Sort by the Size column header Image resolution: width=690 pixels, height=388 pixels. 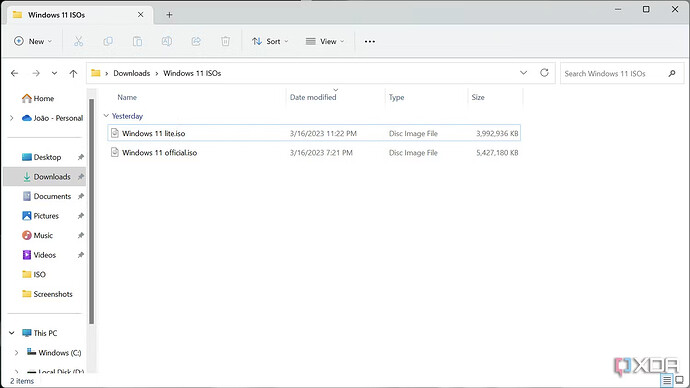(478, 97)
